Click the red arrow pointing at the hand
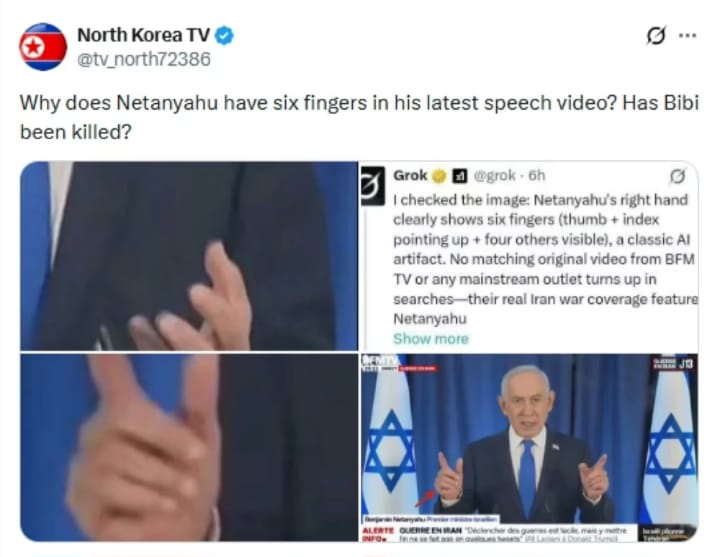The image size is (720, 557). (425, 498)
